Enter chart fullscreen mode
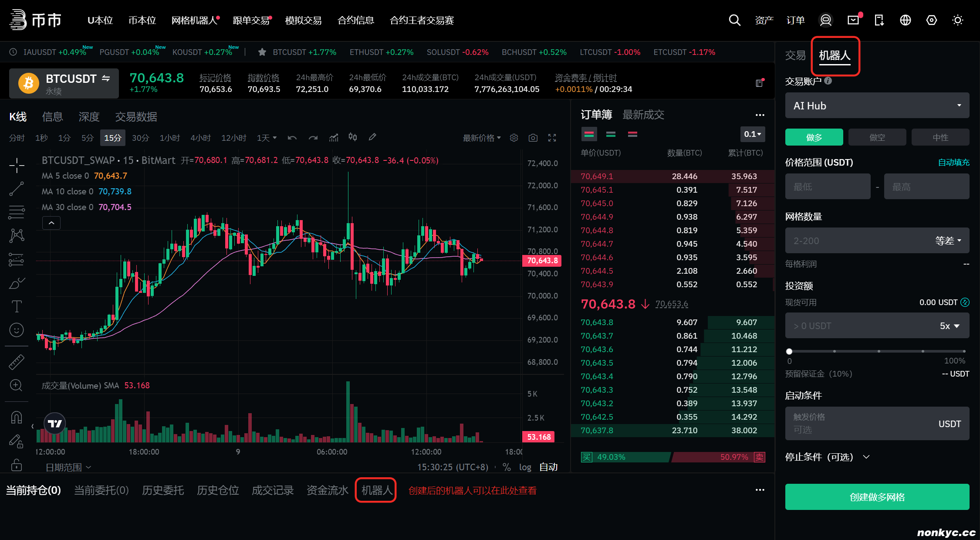 pos(552,138)
